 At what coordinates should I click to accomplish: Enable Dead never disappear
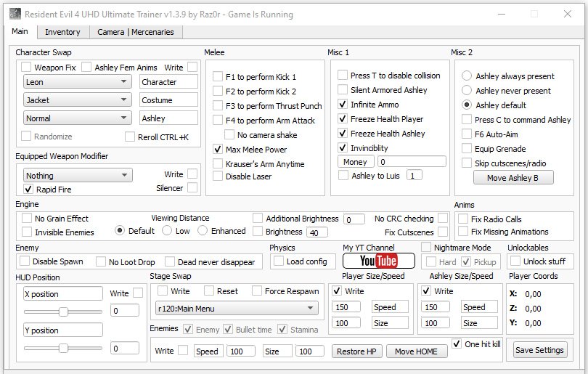coord(170,261)
